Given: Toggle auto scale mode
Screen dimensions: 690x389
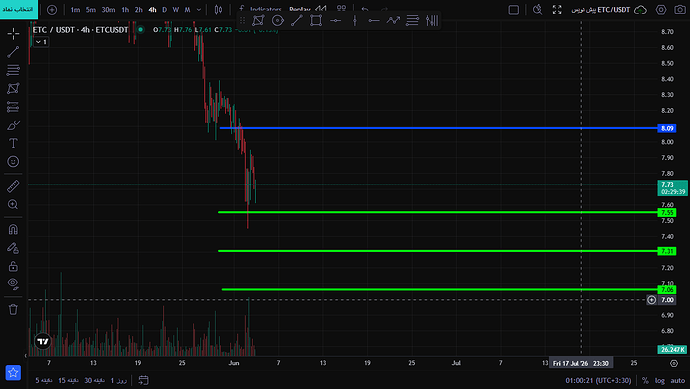Looking at the screenshot, I should 678,380.
